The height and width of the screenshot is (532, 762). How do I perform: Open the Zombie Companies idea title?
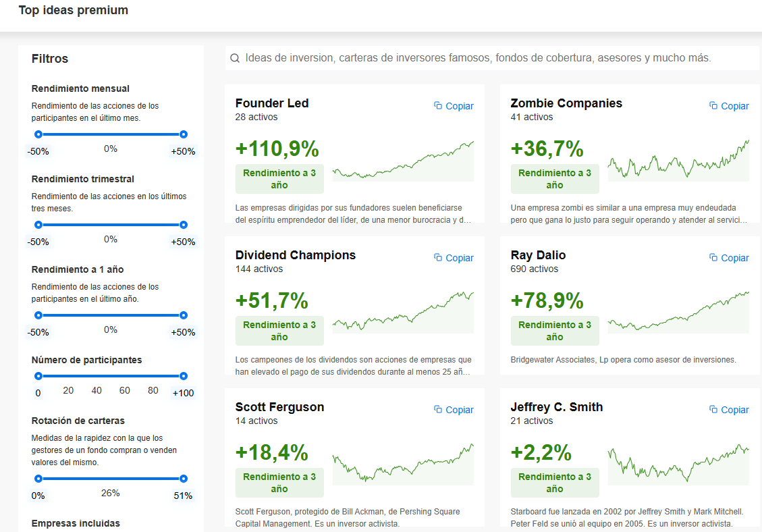click(x=566, y=103)
